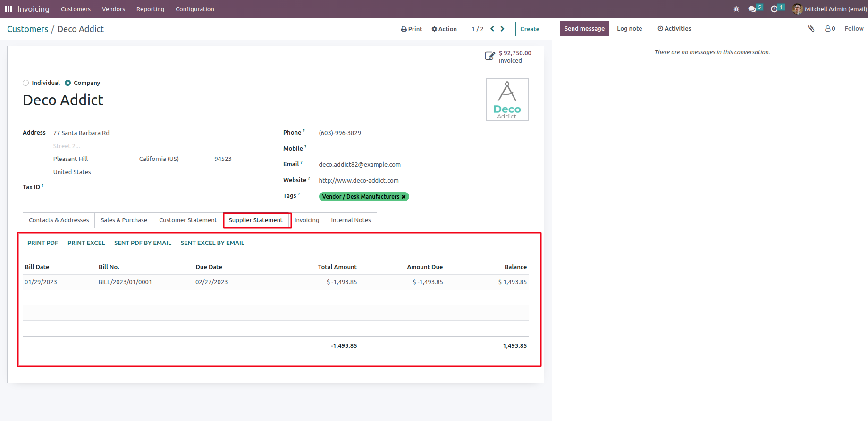Open the $ 92,750.00 Invoiced stat button
Viewport: 868px width, 421px height.
coord(510,57)
